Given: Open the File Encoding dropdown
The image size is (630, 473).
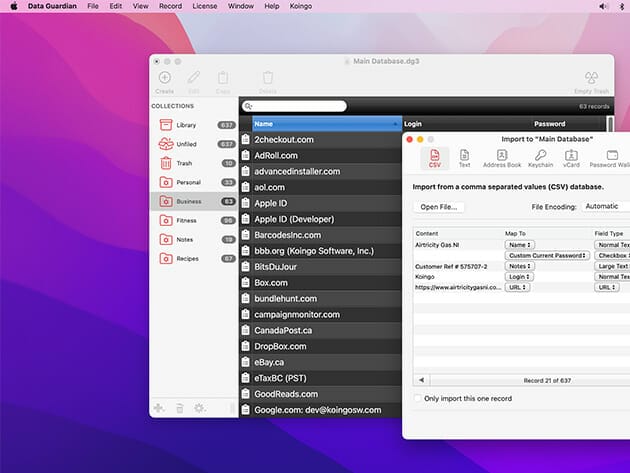Looking at the screenshot, I should point(606,206).
